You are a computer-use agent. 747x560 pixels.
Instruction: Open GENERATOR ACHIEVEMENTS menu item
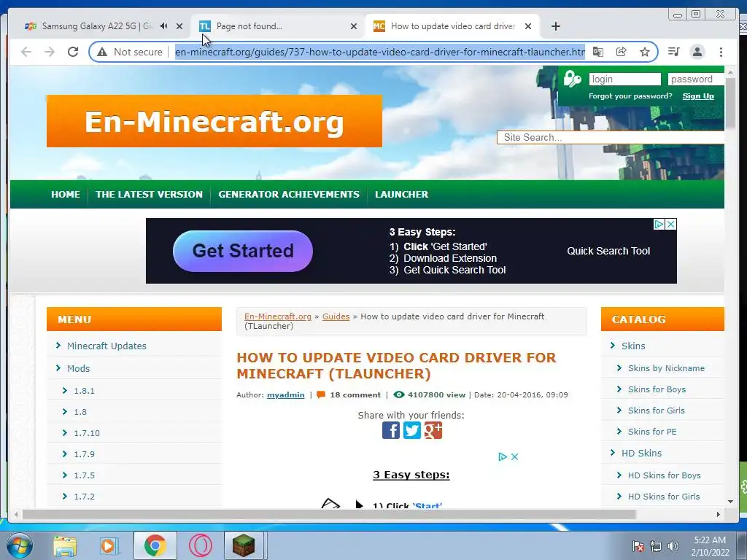coord(289,194)
